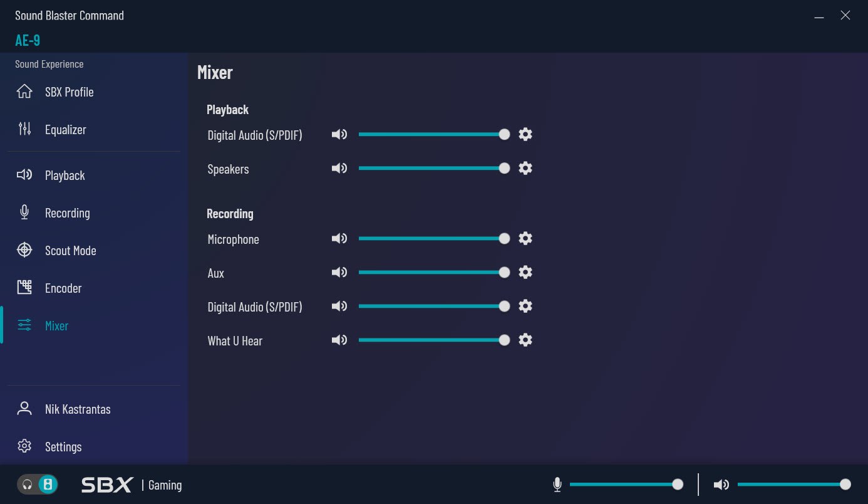
Task: Open Microphone gear settings
Action: click(525, 238)
